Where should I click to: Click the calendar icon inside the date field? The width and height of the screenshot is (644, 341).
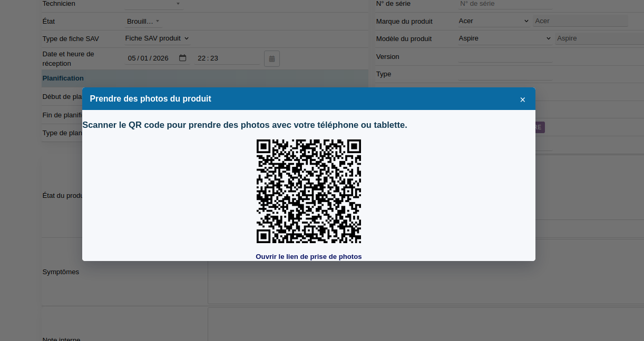coord(182,58)
